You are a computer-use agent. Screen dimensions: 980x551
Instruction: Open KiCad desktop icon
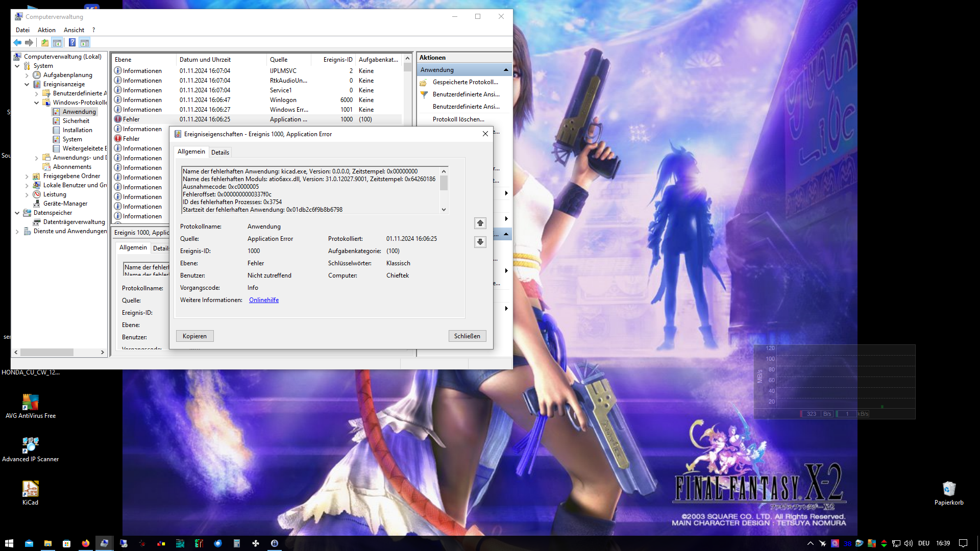tap(30, 493)
